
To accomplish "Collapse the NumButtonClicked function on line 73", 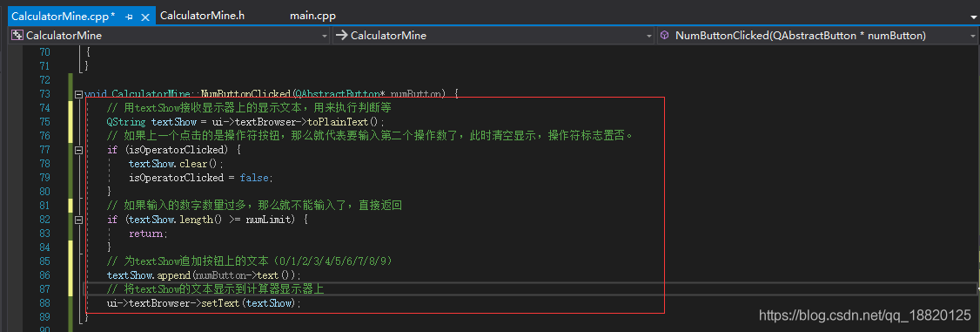I will [x=78, y=94].
